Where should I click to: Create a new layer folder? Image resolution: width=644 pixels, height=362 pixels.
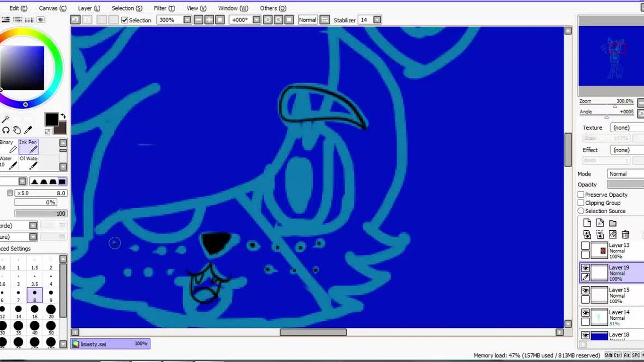tap(613, 223)
